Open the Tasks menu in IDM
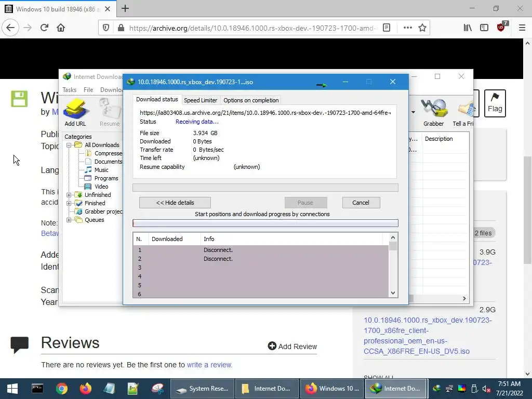The image size is (532, 399). 69,89
